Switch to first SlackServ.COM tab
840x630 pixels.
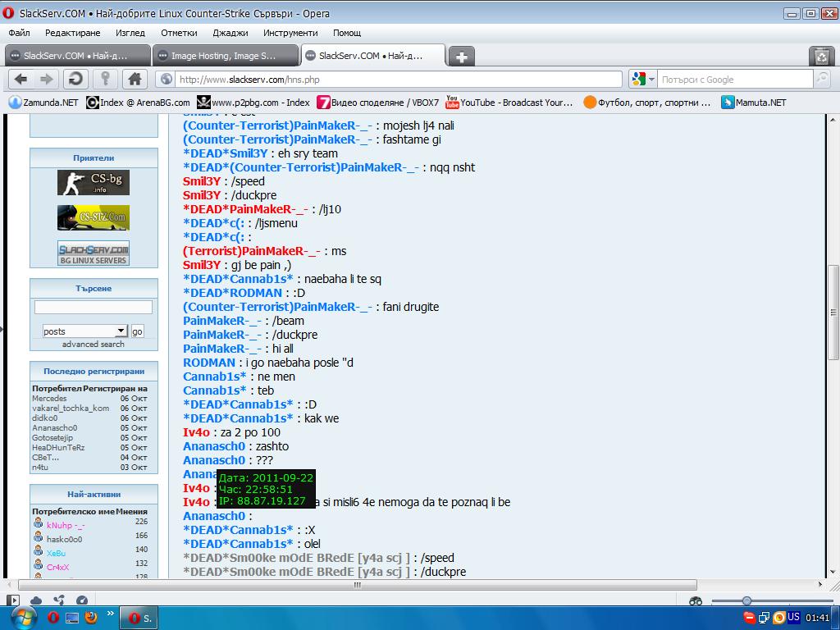click(x=78, y=56)
